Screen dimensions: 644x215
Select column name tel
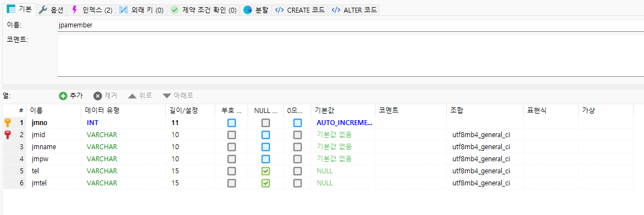[x=35, y=171]
